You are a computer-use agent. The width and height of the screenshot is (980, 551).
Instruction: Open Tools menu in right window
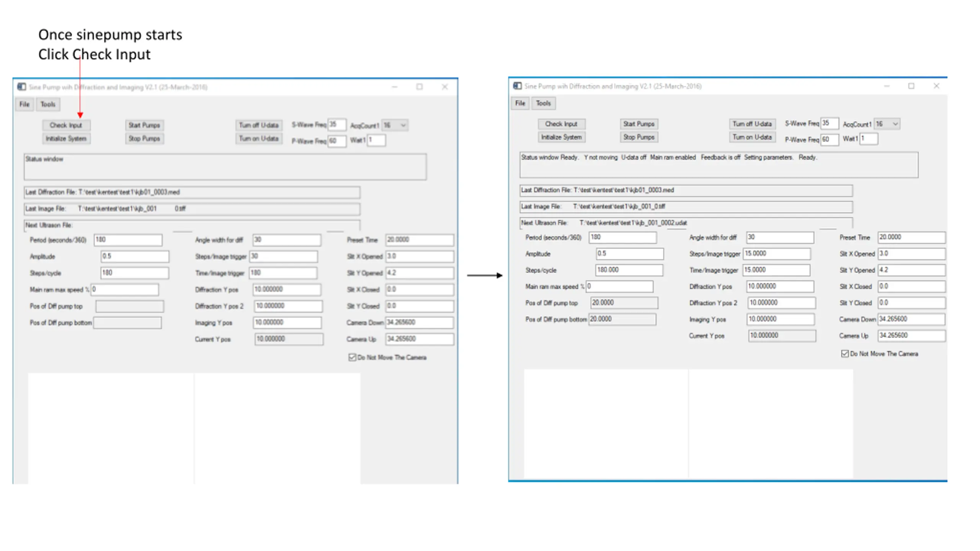(x=543, y=103)
